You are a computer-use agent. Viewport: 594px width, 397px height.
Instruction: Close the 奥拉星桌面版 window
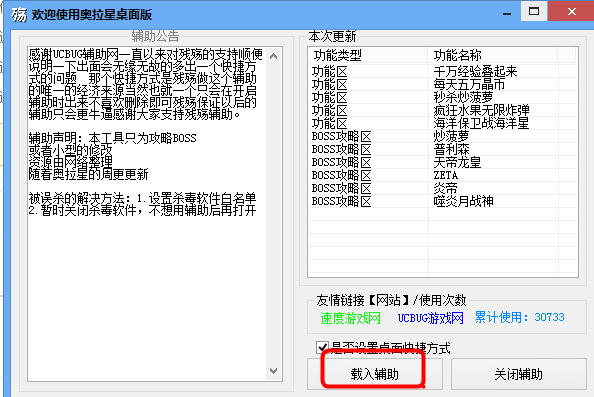tap(571, 11)
